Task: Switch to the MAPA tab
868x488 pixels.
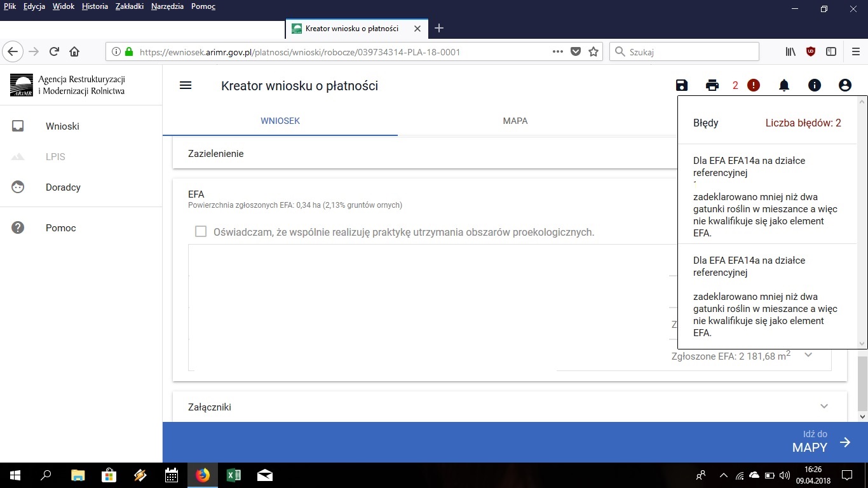Action: pyautogui.click(x=515, y=121)
